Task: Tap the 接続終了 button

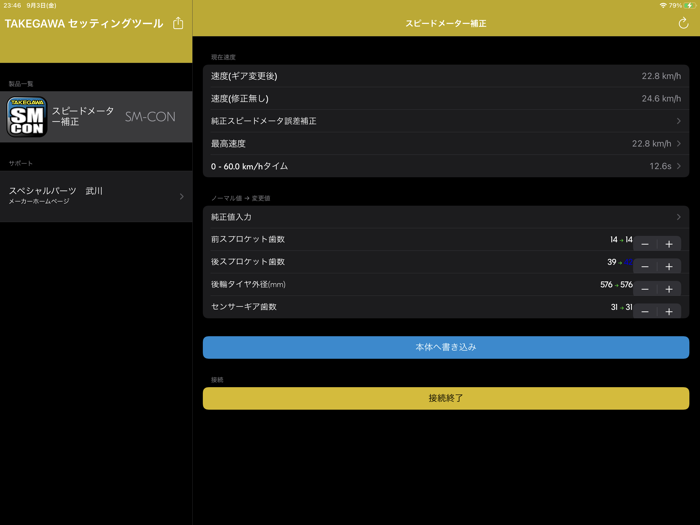Action: click(446, 398)
